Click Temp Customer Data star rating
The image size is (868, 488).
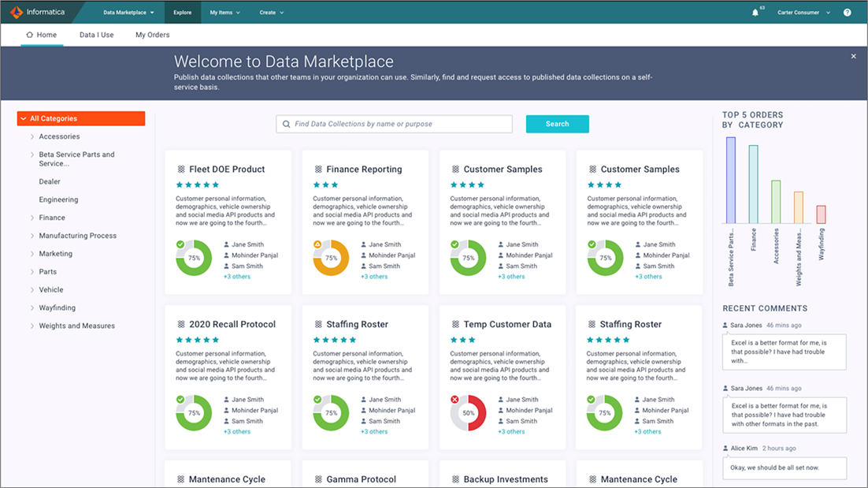463,340
